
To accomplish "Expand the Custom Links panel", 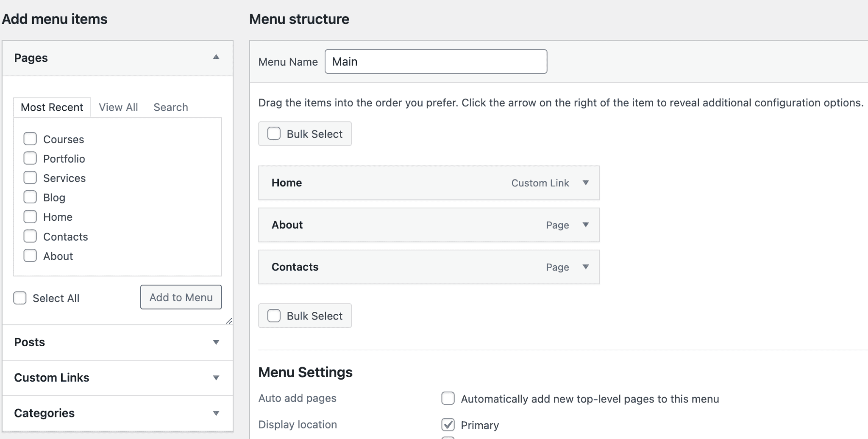I will (x=216, y=378).
